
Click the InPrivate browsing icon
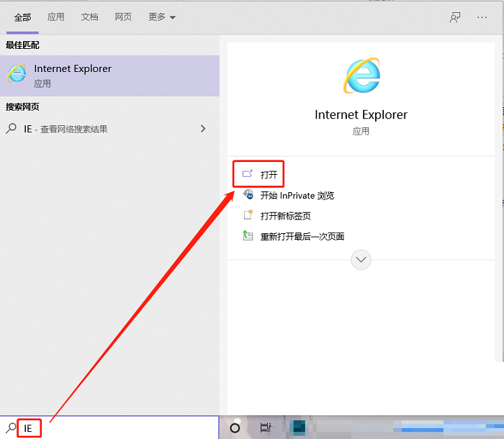tap(248, 195)
